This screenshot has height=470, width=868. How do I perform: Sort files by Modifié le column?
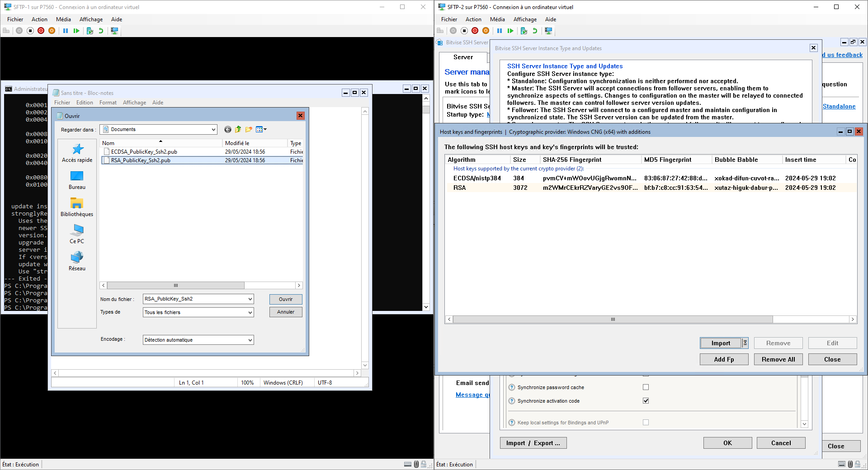255,143
